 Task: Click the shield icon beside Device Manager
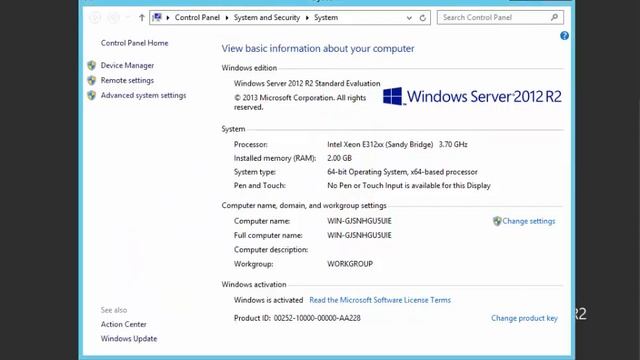(x=91, y=65)
